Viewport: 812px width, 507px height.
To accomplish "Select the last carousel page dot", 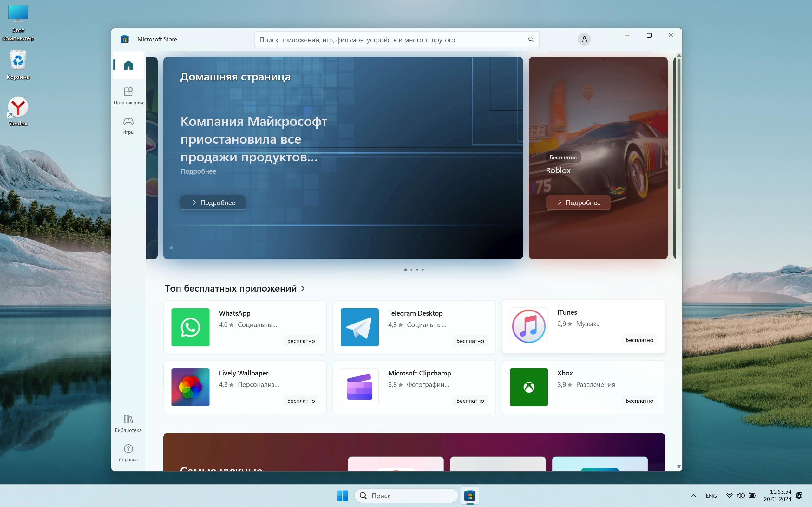I will [x=423, y=270].
